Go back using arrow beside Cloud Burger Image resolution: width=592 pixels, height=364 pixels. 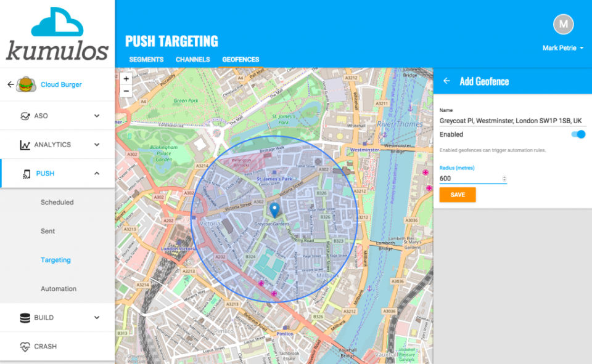[10, 84]
